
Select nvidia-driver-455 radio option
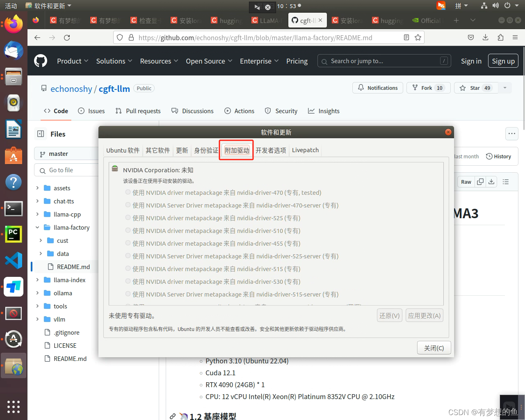click(x=128, y=243)
